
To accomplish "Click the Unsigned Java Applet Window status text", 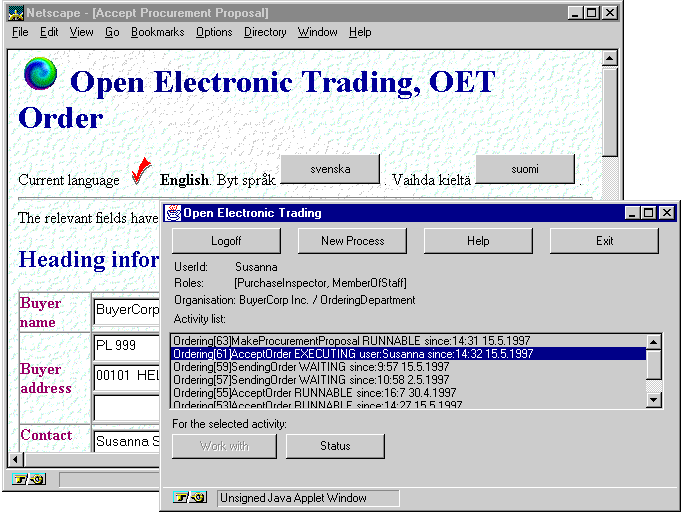I will click(293, 498).
